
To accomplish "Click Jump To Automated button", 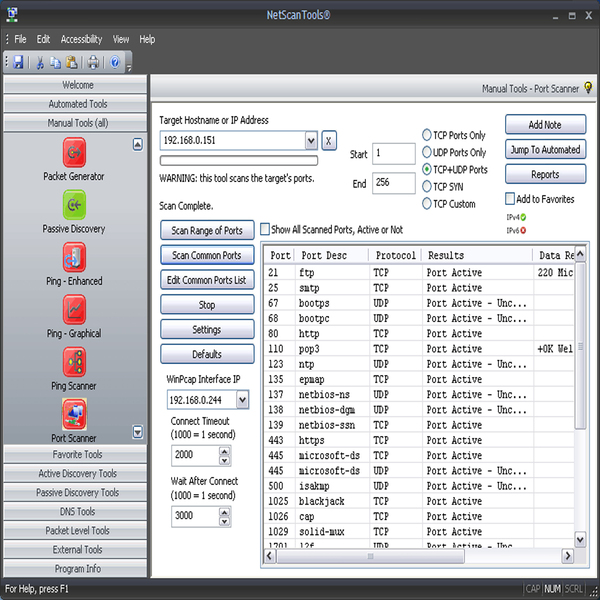I will 545,150.
